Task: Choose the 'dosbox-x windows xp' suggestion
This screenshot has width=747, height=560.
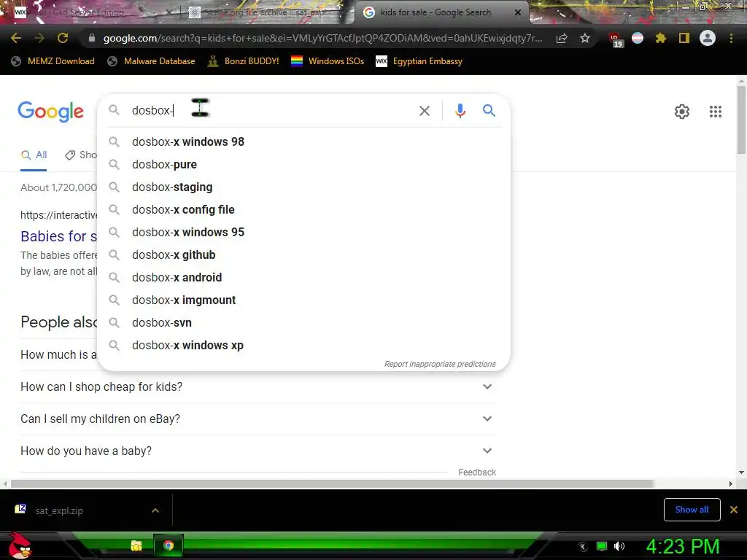Action: coord(303,345)
